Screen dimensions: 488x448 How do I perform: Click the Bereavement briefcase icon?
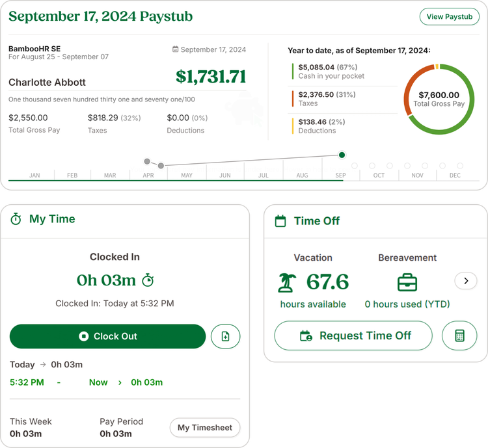coord(407,282)
